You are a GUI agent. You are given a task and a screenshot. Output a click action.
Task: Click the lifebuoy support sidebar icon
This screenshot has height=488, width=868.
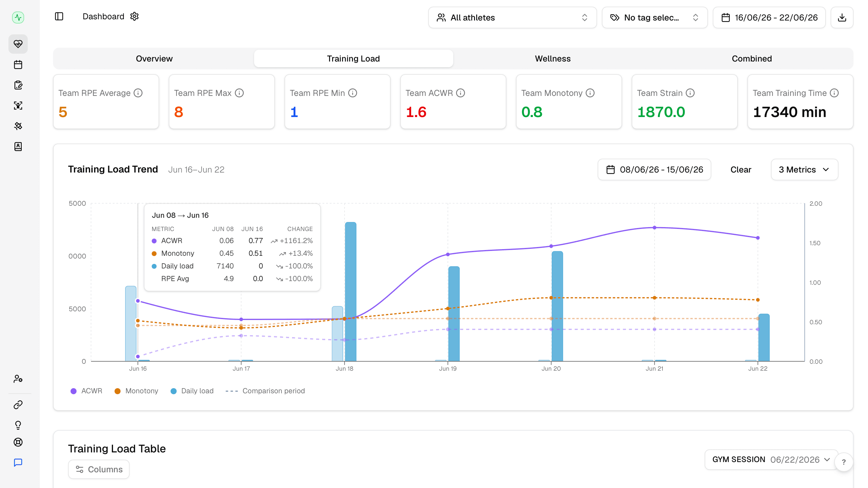coord(18,442)
